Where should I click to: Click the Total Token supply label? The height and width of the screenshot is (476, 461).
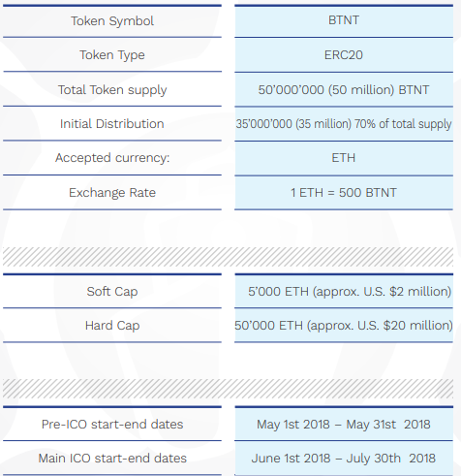(x=112, y=89)
